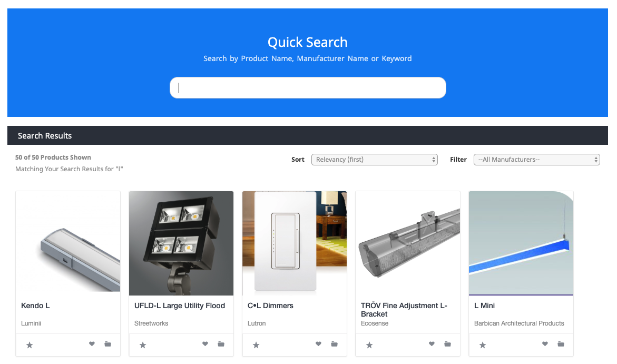617x364 pixels.
Task: Favorite Kendo L with the heart icon
Action: (x=92, y=343)
